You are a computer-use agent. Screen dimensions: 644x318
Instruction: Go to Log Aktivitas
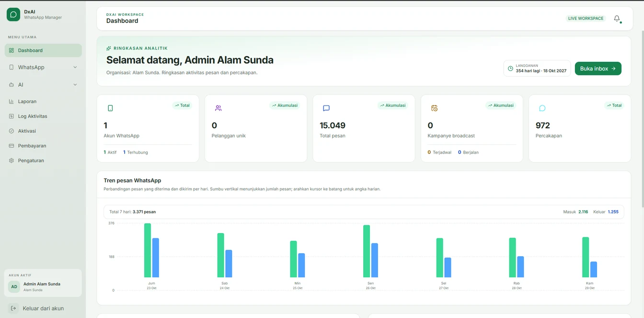pos(43,116)
